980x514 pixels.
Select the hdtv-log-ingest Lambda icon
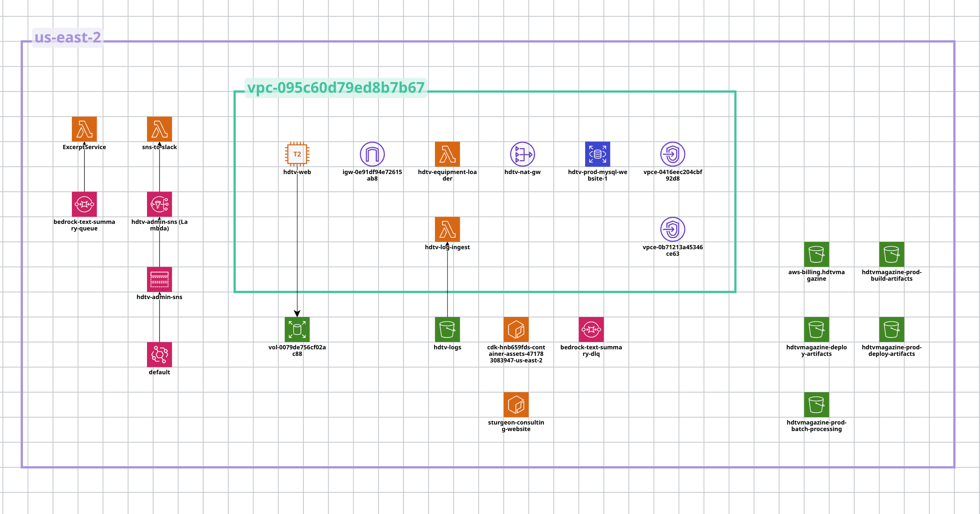coord(448,229)
